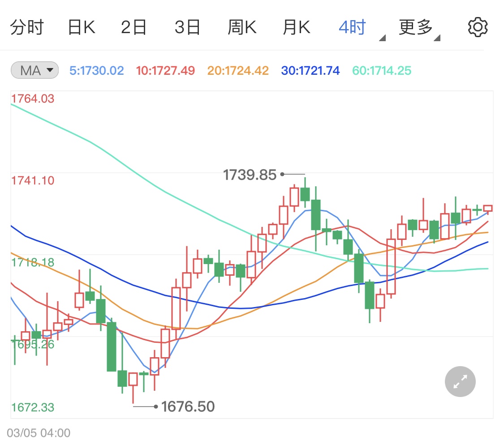504x444 pixels.
Task: Click the MA30 value 30:1721.74
Action: tap(310, 71)
